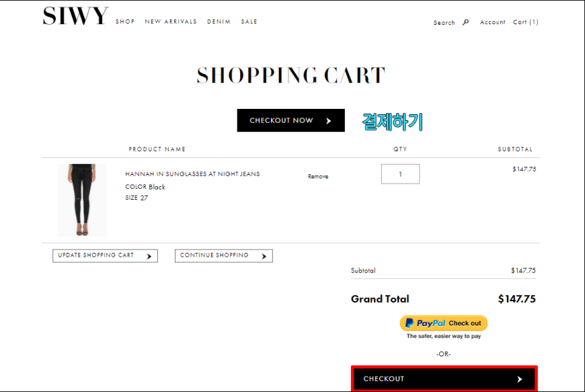
Task: Pay with PayPal Check out button
Action: click(444, 323)
